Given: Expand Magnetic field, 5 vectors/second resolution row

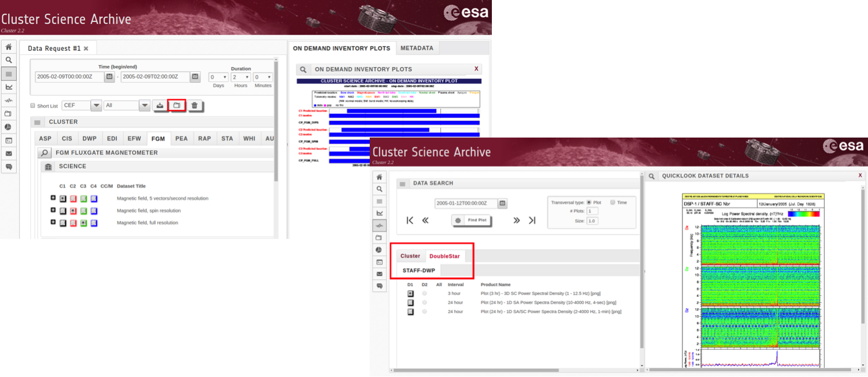Looking at the screenshot, I should pos(53,198).
